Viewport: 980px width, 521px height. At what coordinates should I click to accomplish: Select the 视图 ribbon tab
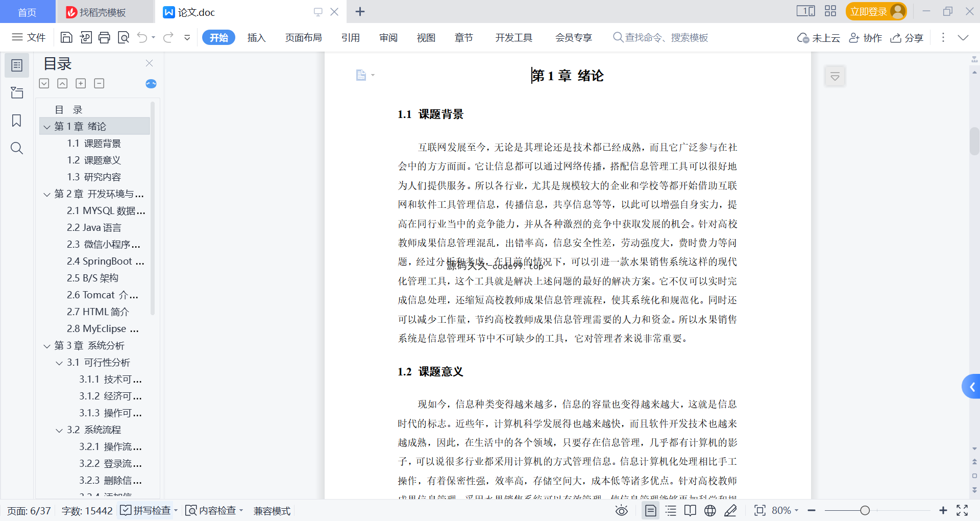click(426, 37)
